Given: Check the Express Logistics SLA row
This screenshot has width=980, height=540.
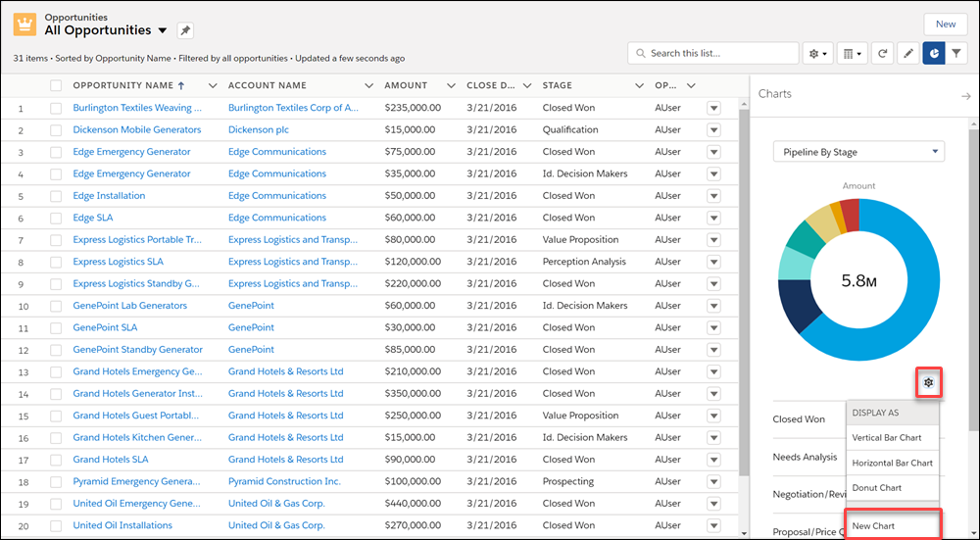Looking at the screenshot, I should pos(56,262).
